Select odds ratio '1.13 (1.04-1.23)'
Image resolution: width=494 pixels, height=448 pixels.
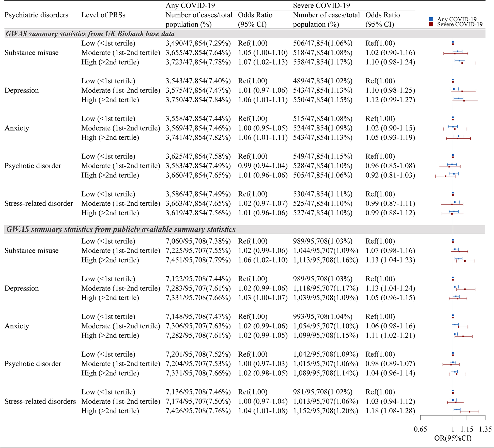pos(390,260)
